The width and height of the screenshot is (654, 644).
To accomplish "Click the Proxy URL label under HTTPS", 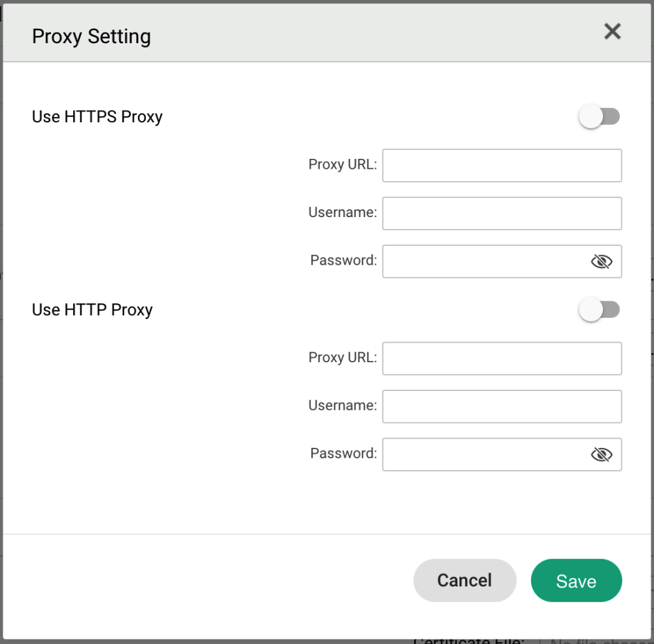I will point(343,165).
